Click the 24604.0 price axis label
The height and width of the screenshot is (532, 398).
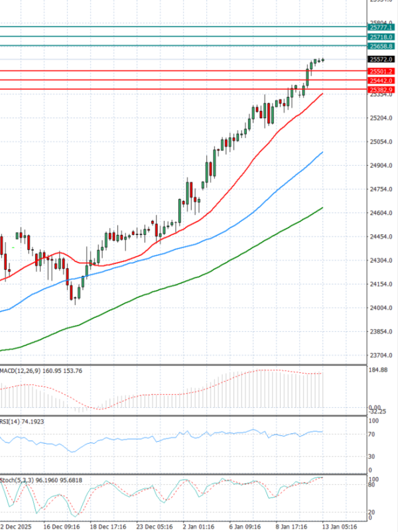[x=381, y=213]
